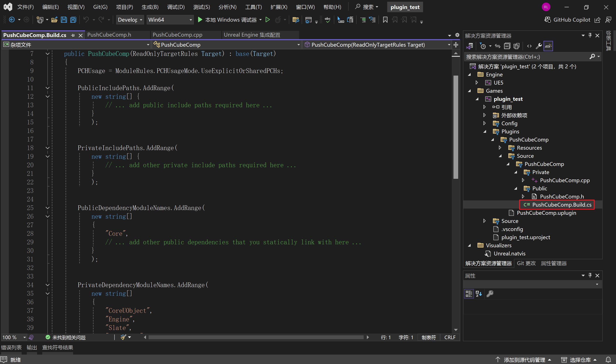Image resolution: width=616 pixels, height=364 pixels.
Task: Collapse the Plugins folder in the solution tree
Action: click(x=485, y=131)
